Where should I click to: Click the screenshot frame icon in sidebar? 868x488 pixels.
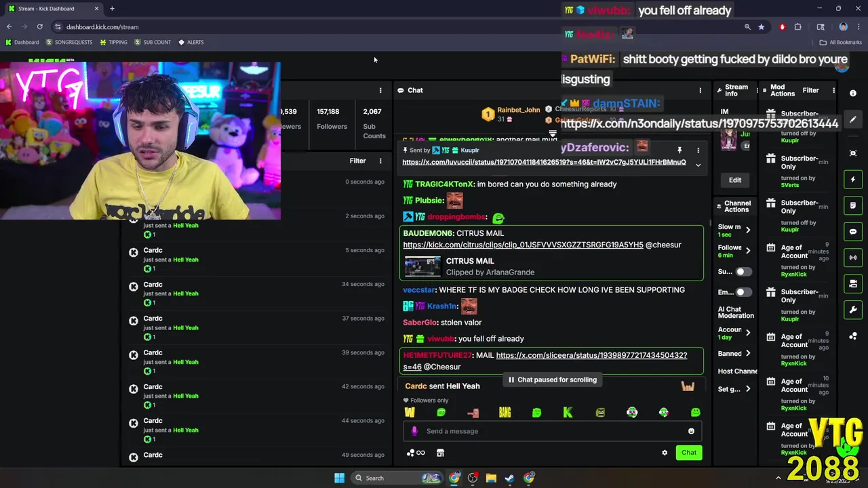[853, 153]
